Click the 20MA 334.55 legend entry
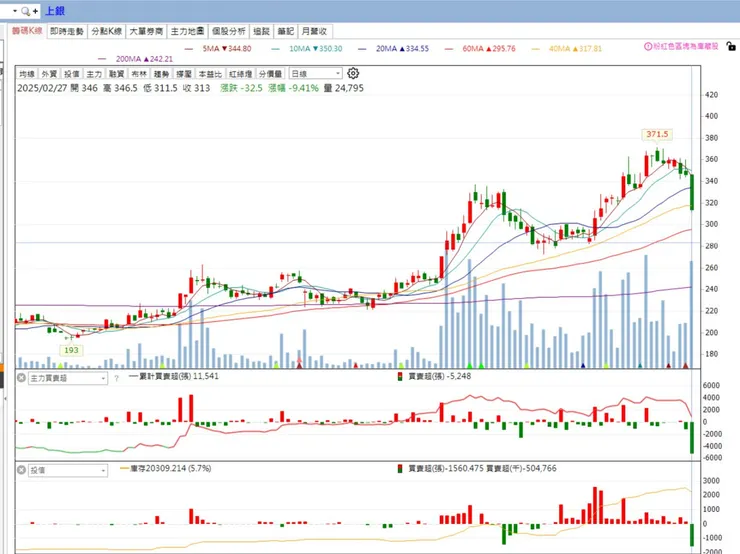Screen dimensions: 740x554 pyautogui.click(x=394, y=48)
